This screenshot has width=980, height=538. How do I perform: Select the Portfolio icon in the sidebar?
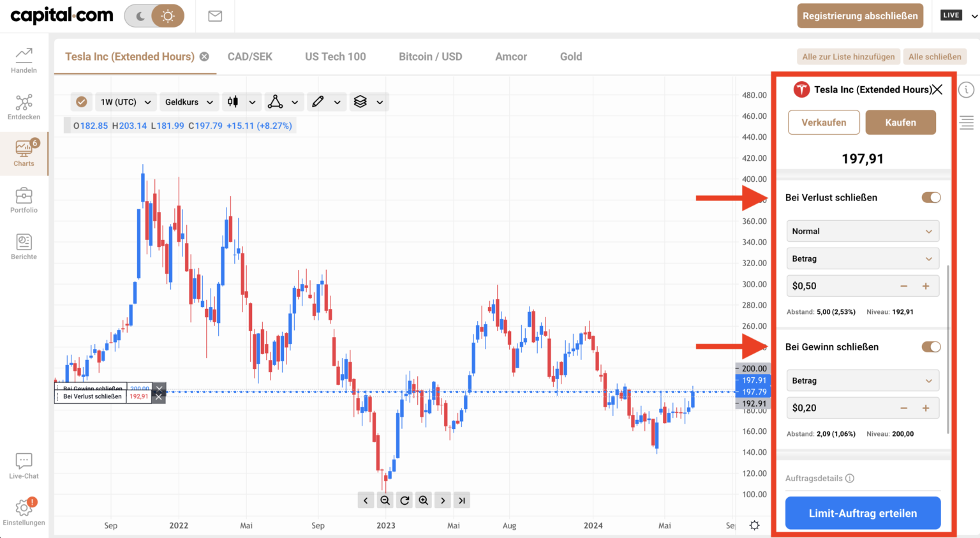pos(24,199)
